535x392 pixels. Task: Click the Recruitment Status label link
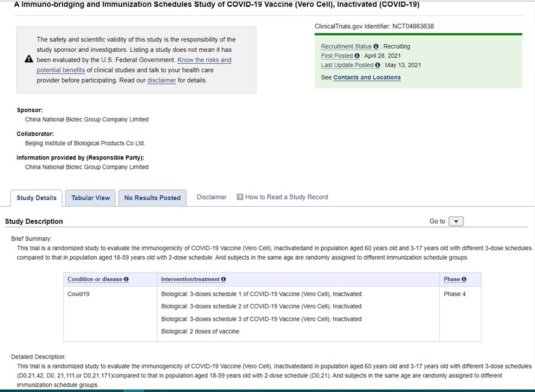(x=346, y=46)
